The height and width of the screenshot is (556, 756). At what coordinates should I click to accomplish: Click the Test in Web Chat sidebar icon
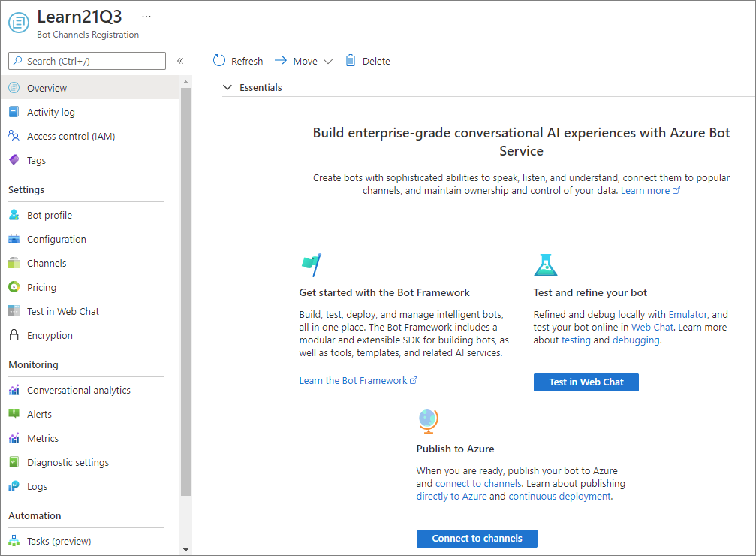(x=14, y=311)
